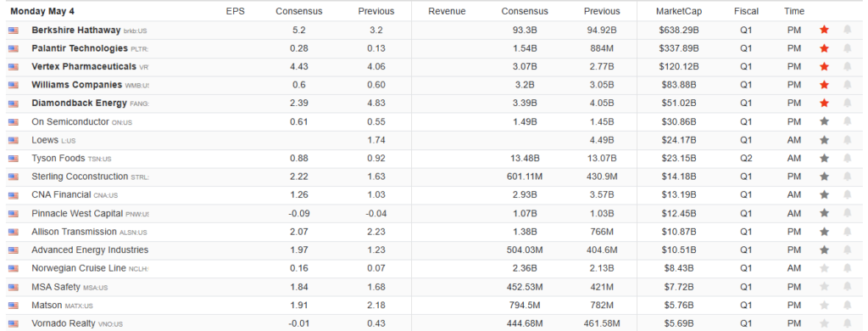Viewport: 868px width, 331px height.
Task: Set alert bell for Loews
Action: point(847,140)
